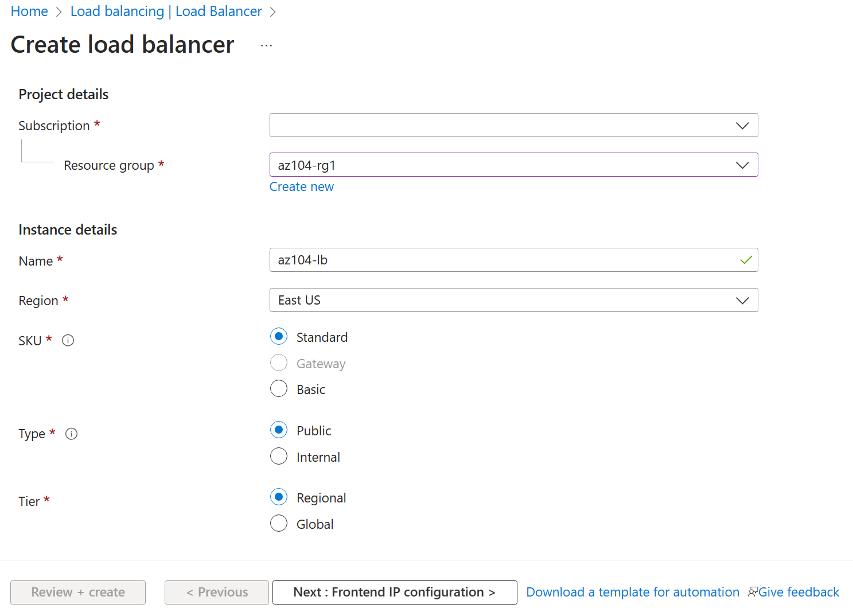This screenshot has width=853, height=616.
Task: Select the Standard SKU option
Action: [279, 336]
